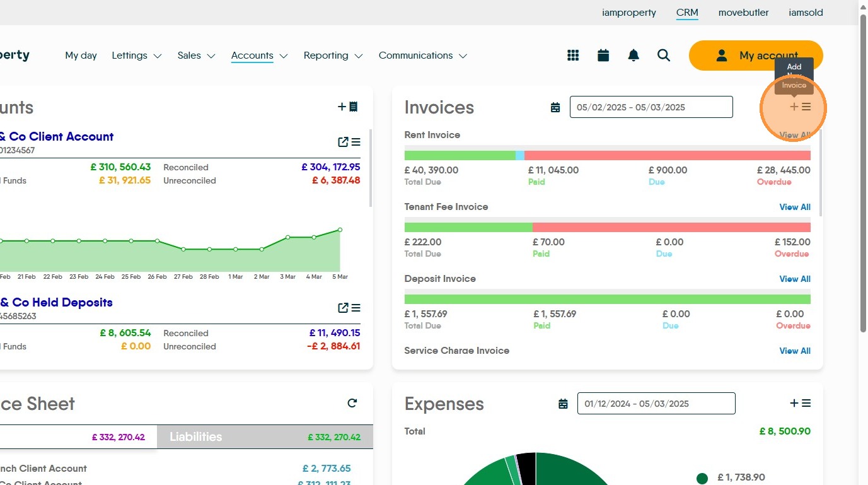Click the Expenses add-and-list icon

(x=800, y=403)
